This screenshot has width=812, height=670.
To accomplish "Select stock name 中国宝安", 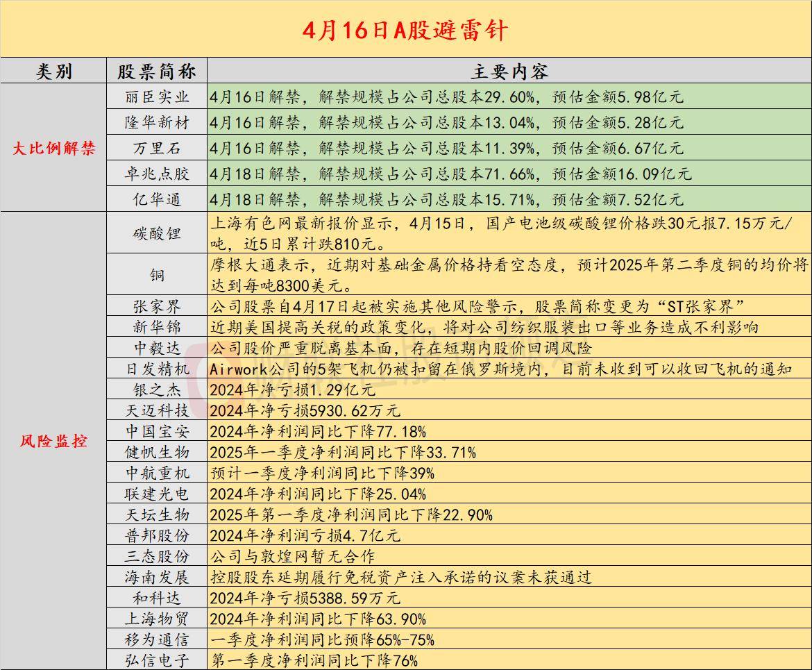I will click(x=156, y=431).
